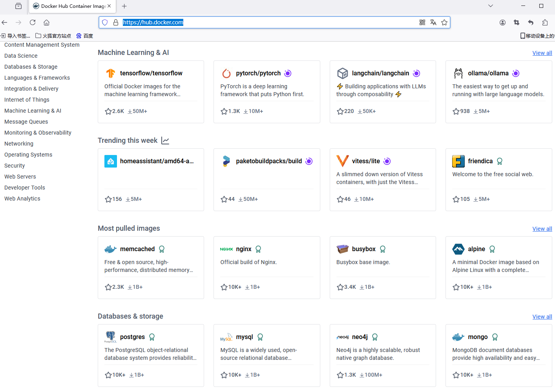The image size is (555, 392).
Task: Click the alpine mountain logo icon
Action: pos(458,249)
